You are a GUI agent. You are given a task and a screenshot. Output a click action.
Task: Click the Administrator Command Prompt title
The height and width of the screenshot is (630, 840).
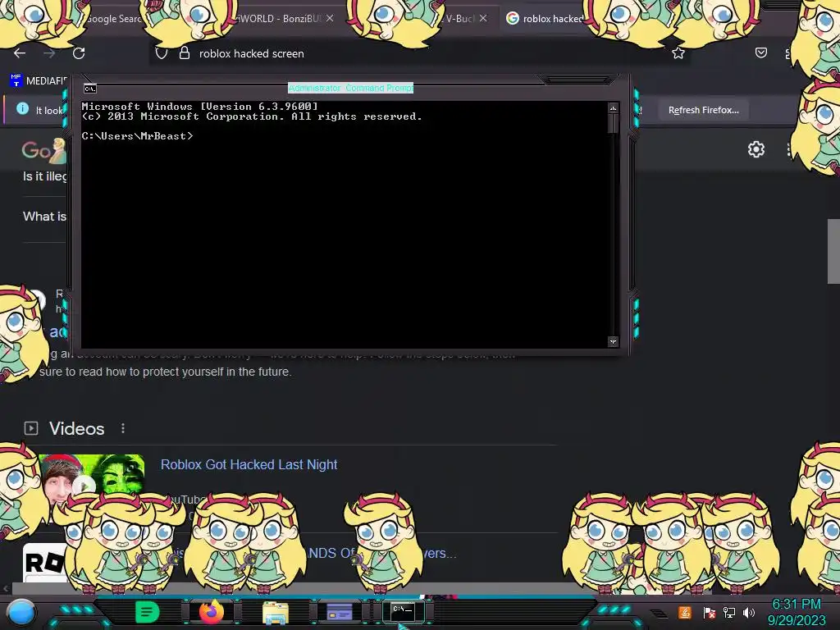350,88
